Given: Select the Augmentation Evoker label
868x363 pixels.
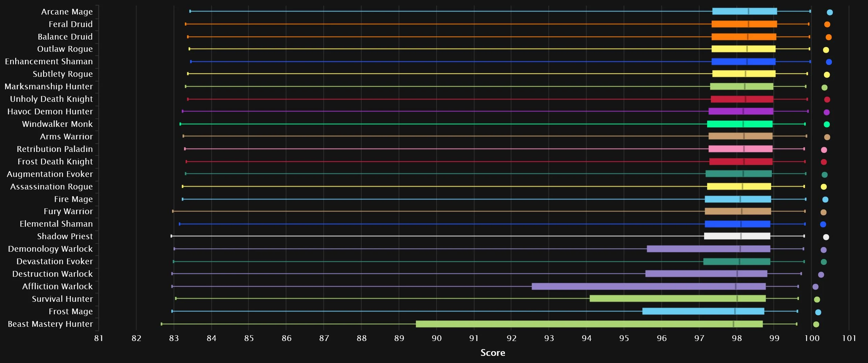Looking at the screenshot, I should tap(49, 174).
